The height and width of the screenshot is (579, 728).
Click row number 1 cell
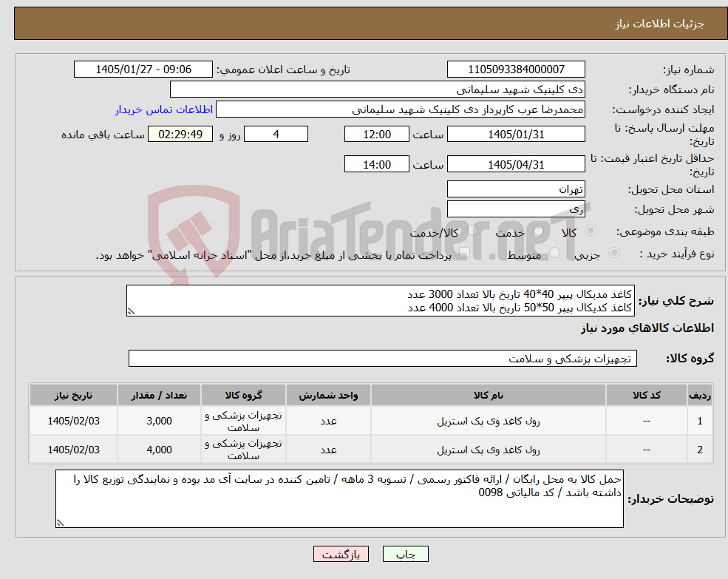click(700, 421)
